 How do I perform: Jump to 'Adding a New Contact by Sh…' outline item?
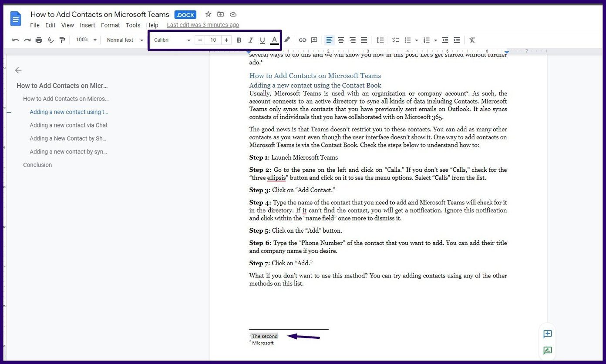point(68,138)
